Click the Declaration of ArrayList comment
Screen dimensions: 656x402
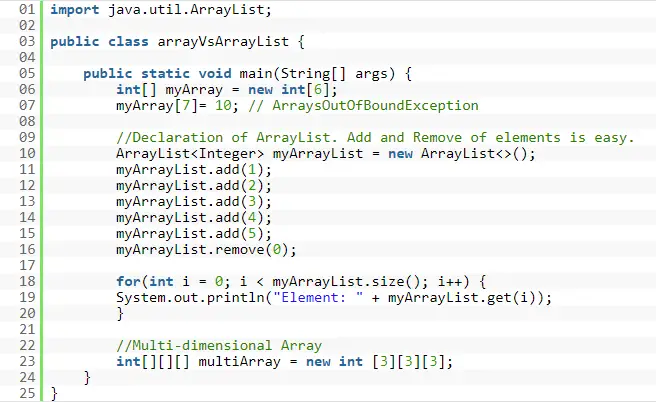[x=375, y=137]
